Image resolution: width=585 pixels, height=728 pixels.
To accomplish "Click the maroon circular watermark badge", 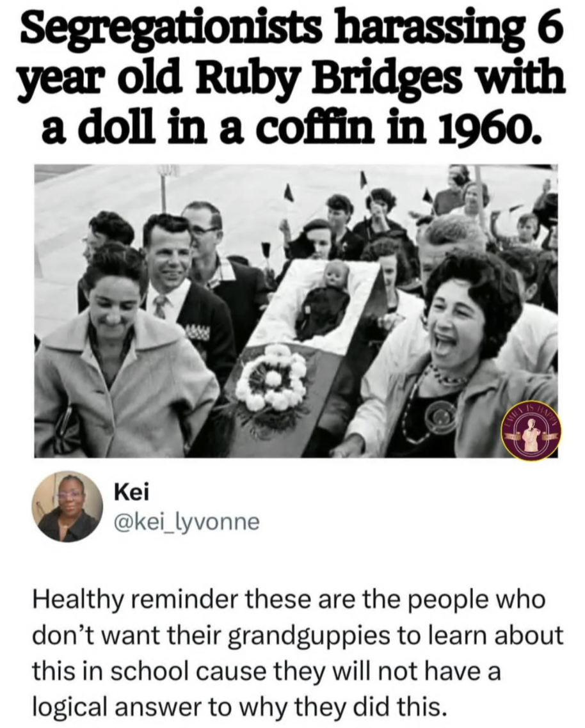I will 531,431.
